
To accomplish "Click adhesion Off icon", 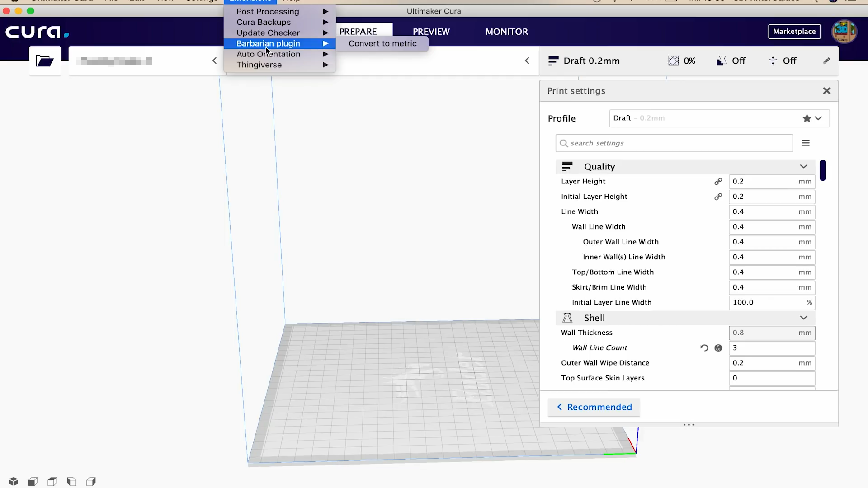I will click(773, 61).
